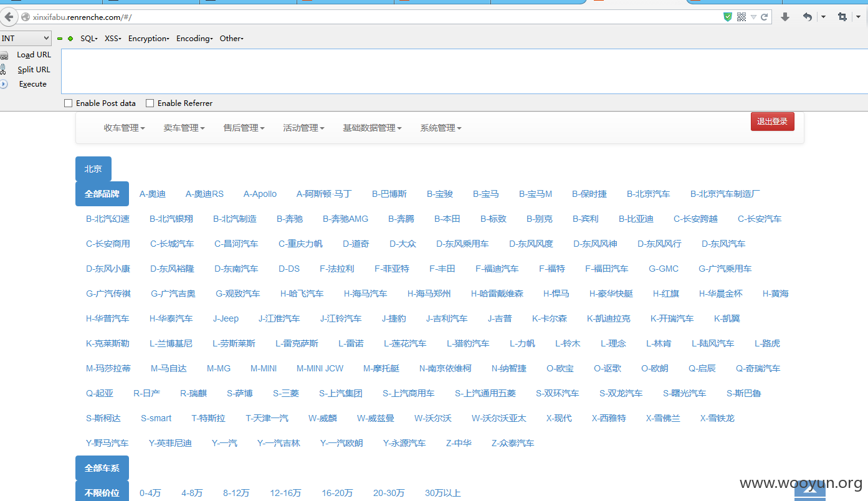Expand the Encoding dropdown menu
The width and height of the screenshot is (868, 501).
click(x=194, y=39)
